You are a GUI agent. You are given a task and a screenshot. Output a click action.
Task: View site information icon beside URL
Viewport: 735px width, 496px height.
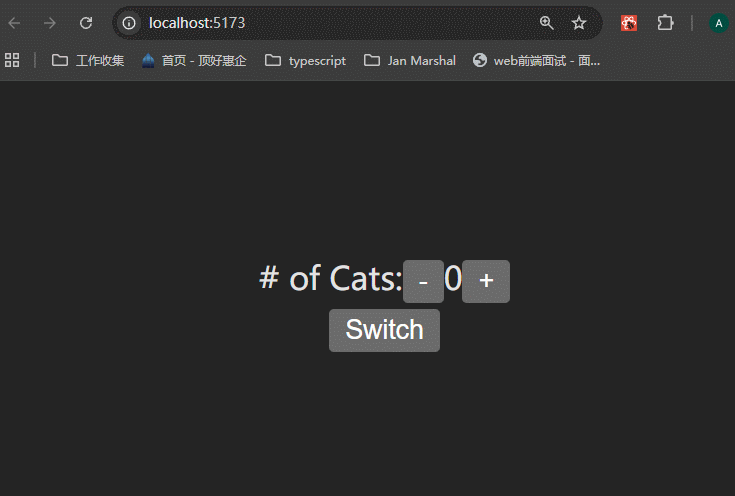click(129, 23)
